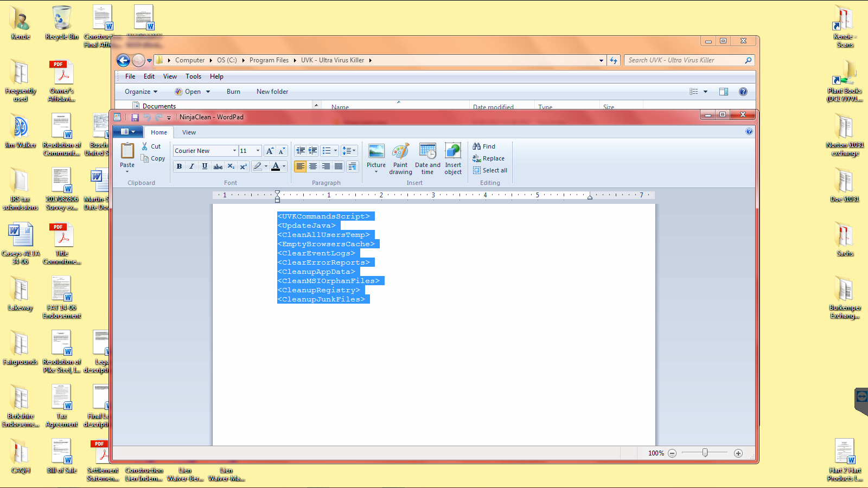Toggle Superscript formatting
This screenshot has height=488, width=868.
click(x=243, y=166)
